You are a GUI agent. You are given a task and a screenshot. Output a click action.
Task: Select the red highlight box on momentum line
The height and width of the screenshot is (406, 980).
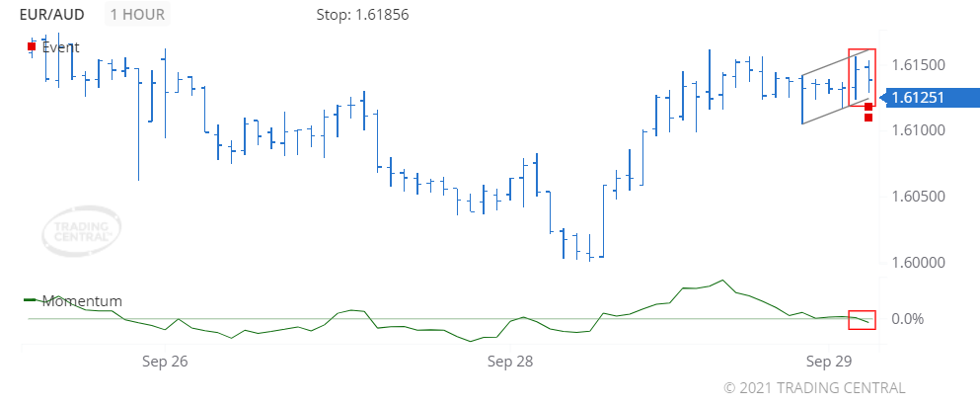(862, 319)
